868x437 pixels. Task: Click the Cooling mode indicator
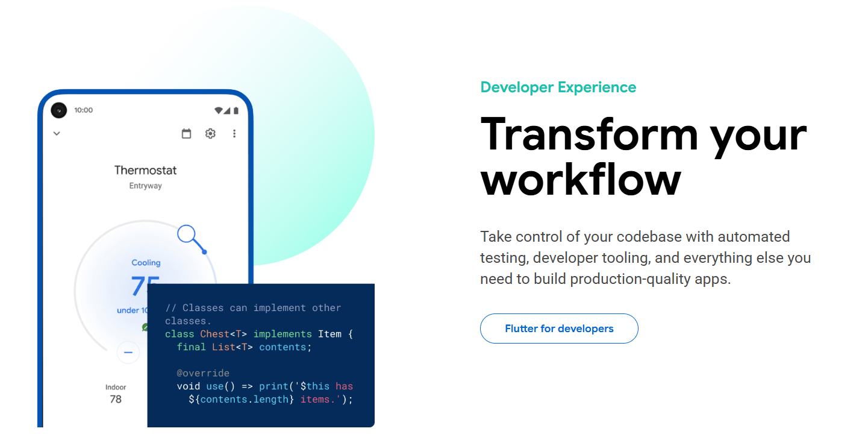145,262
